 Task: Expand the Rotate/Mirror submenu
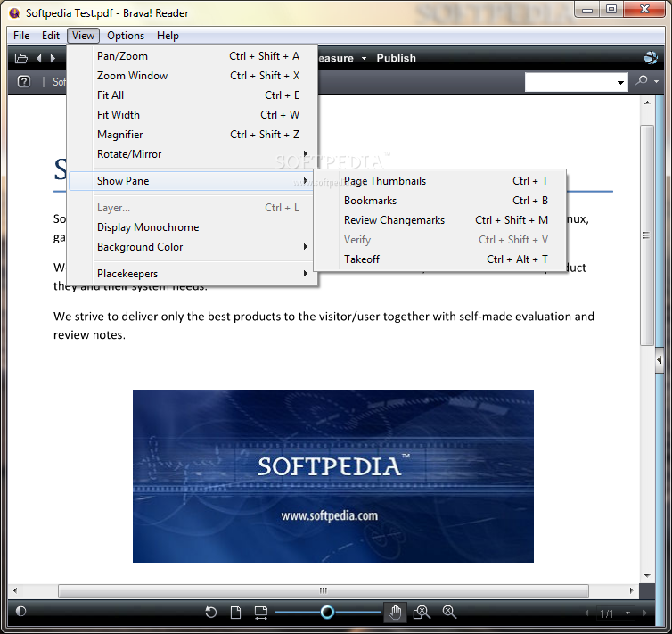coord(193,154)
